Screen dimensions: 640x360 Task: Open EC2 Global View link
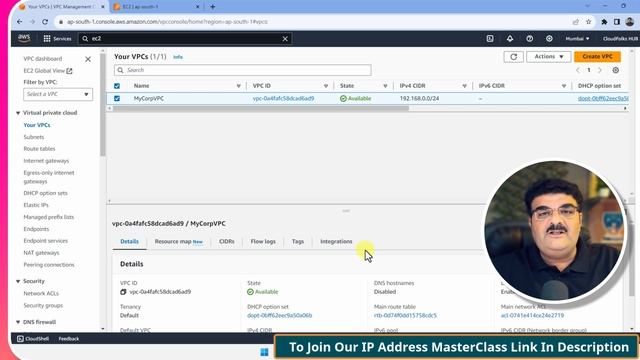48,71
